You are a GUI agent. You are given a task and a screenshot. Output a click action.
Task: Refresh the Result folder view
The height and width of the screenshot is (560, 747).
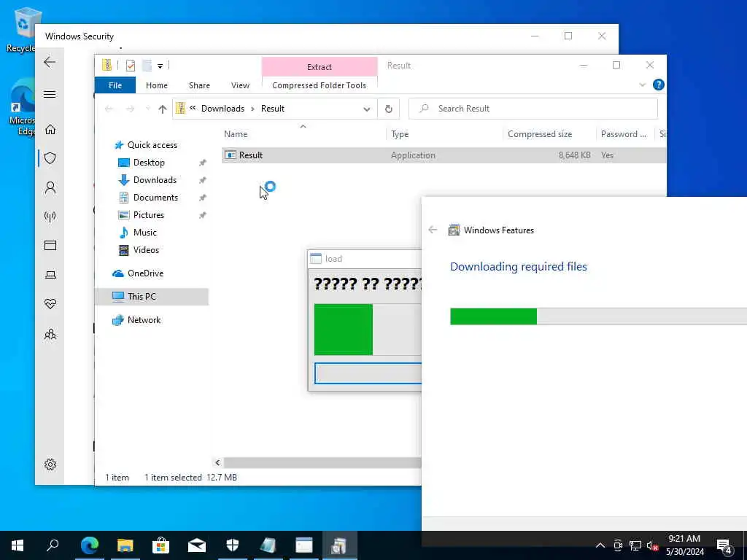click(388, 109)
